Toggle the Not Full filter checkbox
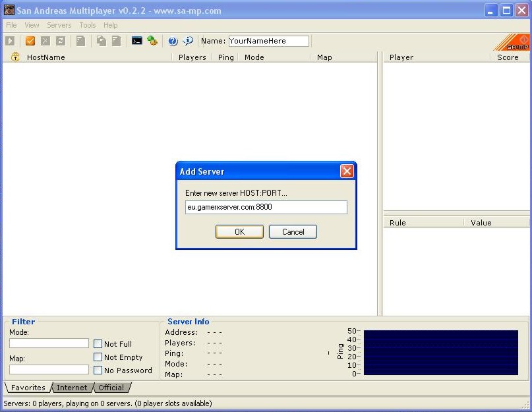This screenshot has width=532, height=412. pos(98,344)
